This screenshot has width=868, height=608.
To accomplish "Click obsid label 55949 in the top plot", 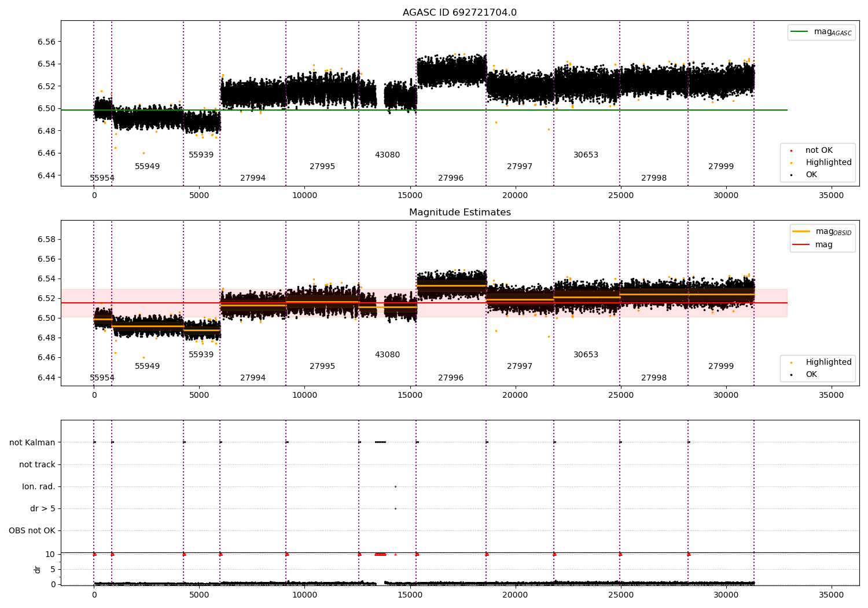I will (x=147, y=167).
